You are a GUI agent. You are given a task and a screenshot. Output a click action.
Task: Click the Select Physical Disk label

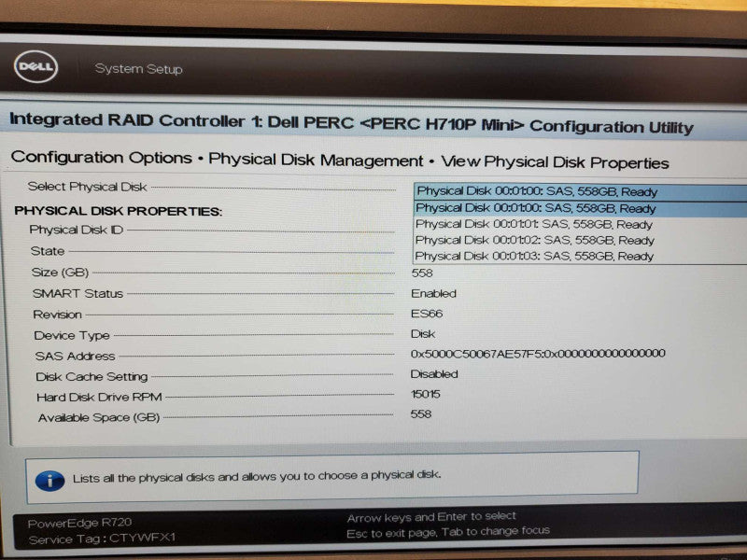coord(87,187)
